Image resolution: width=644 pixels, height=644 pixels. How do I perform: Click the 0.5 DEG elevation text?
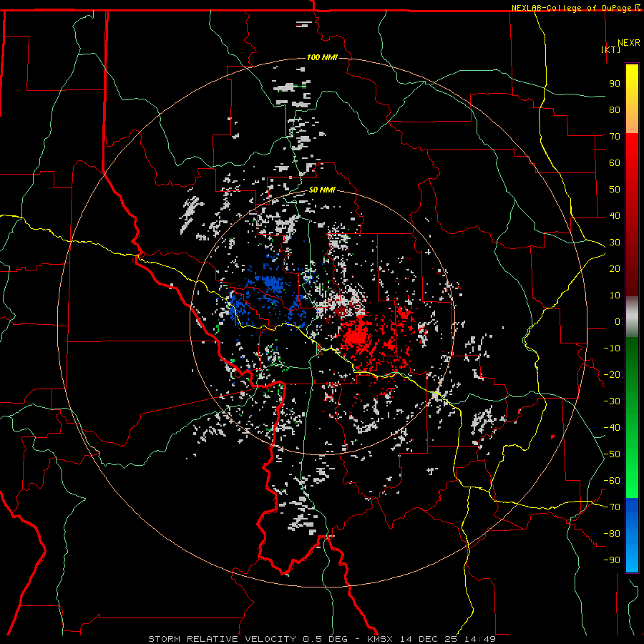click(x=325, y=639)
